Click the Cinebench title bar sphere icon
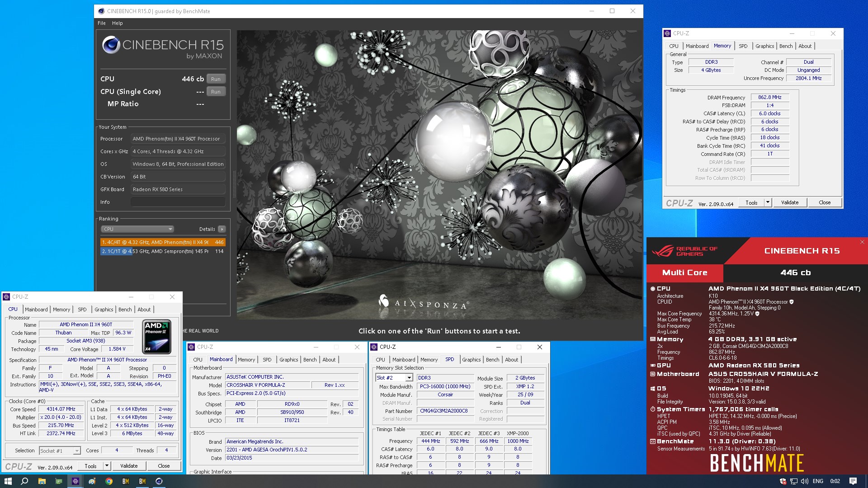 101,11
